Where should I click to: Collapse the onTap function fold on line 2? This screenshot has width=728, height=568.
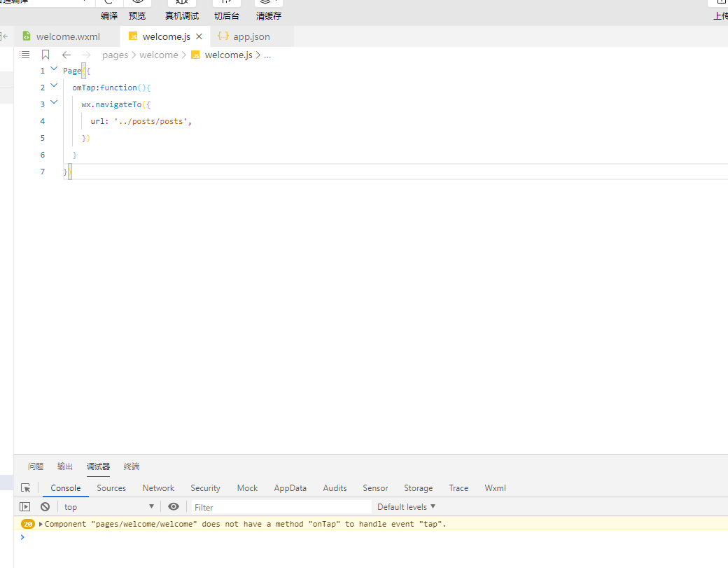[54, 85]
